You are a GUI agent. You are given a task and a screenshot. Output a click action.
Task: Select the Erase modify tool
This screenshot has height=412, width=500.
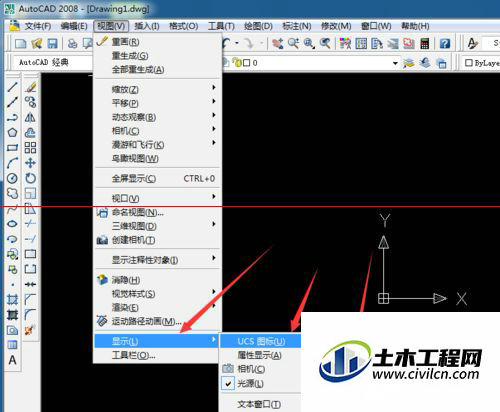click(30, 87)
